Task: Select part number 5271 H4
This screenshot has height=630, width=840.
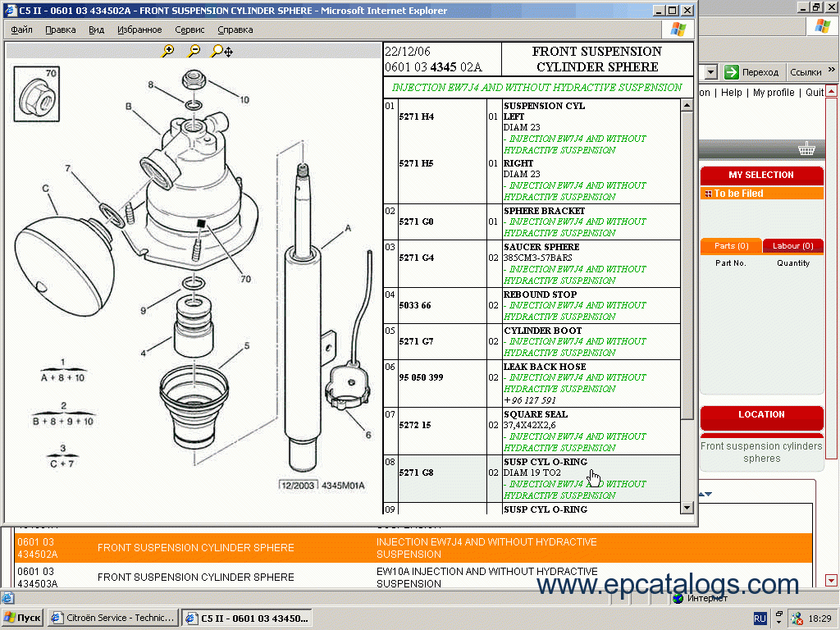Action: tap(416, 116)
